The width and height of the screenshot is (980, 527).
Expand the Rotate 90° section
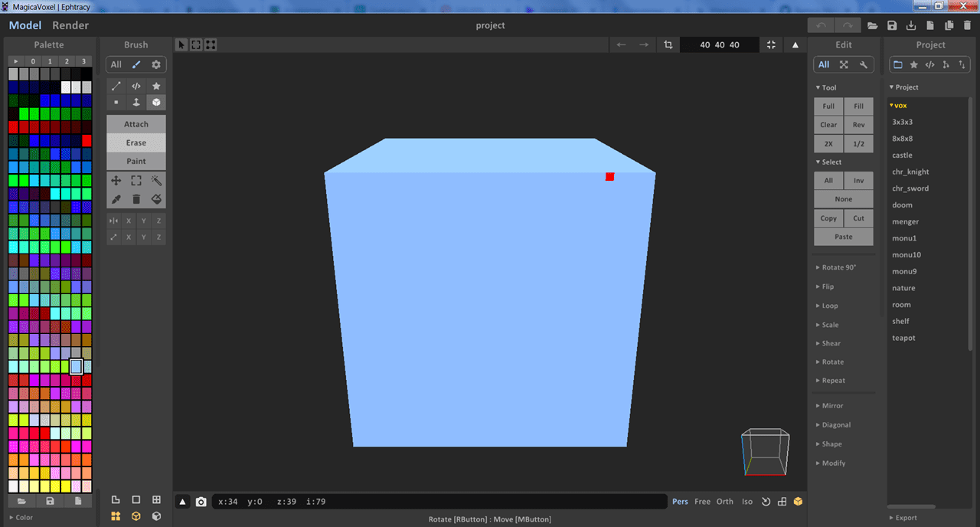(836, 267)
